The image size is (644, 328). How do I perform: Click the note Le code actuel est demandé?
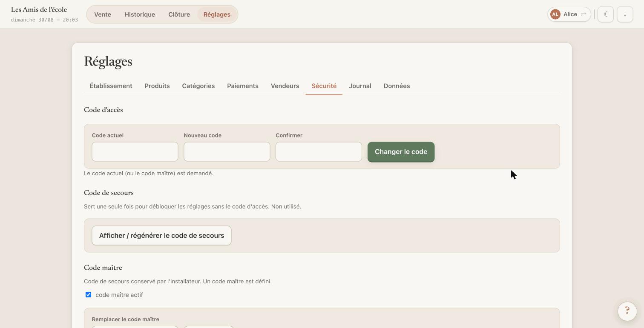point(149,174)
